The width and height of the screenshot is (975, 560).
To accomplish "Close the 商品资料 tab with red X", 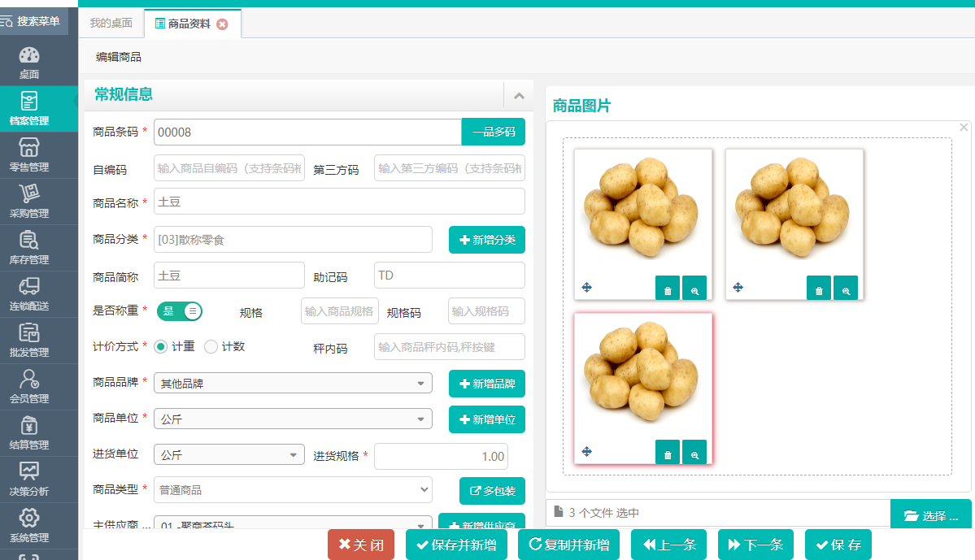I will coord(222,24).
